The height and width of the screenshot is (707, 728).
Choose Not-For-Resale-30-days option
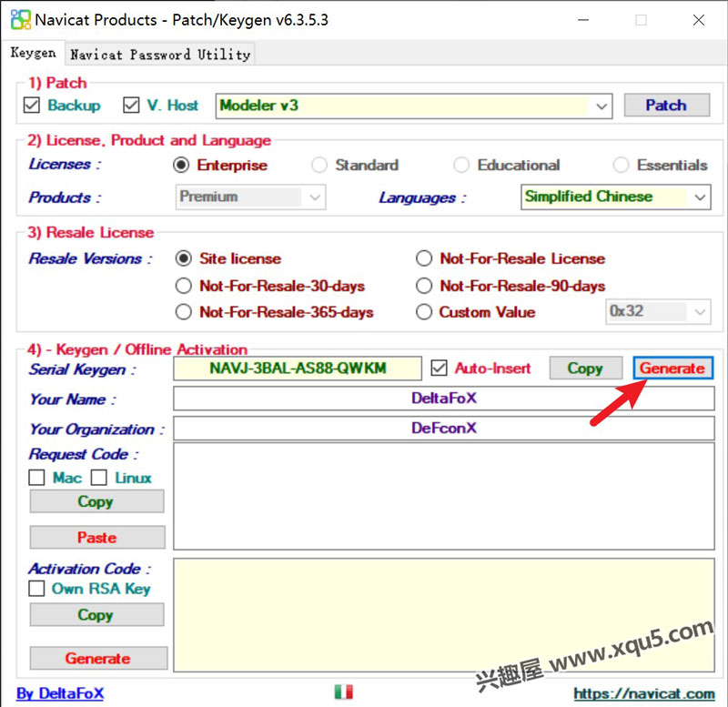(184, 286)
